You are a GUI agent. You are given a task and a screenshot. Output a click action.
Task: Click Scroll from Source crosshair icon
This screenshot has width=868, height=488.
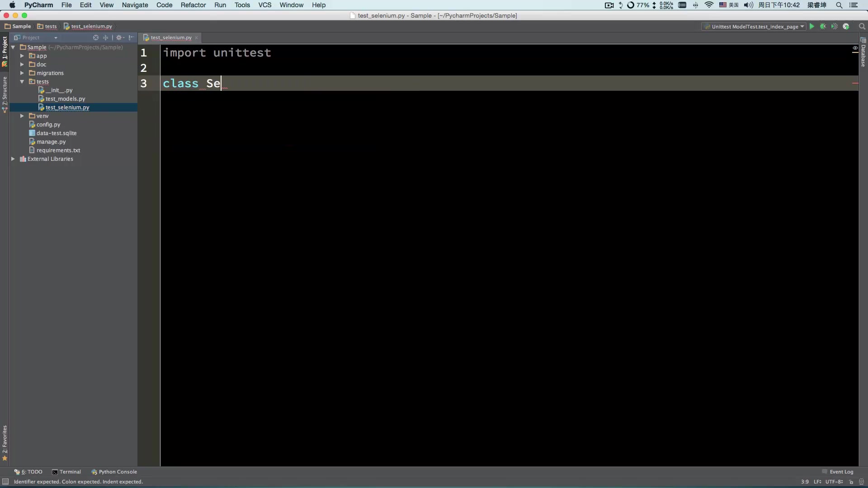(x=96, y=38)
